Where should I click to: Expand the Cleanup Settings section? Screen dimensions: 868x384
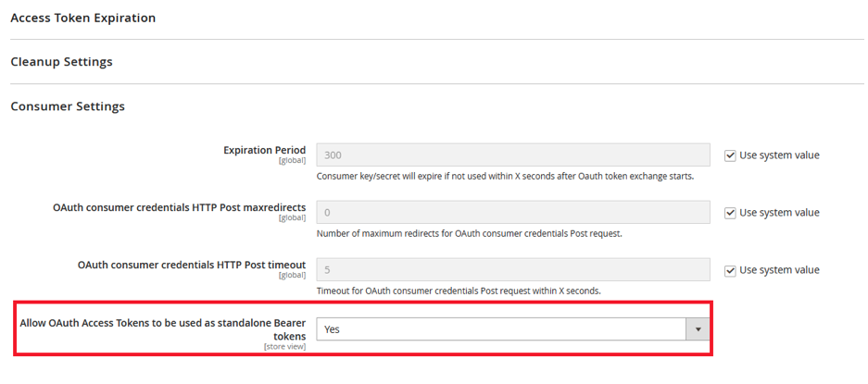[61, 62]
